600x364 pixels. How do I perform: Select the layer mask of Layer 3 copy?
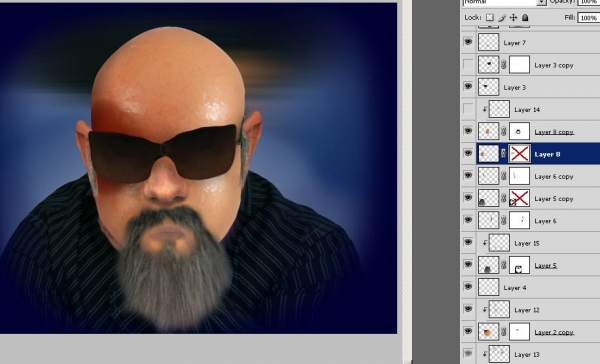click(x=519, y=65)
